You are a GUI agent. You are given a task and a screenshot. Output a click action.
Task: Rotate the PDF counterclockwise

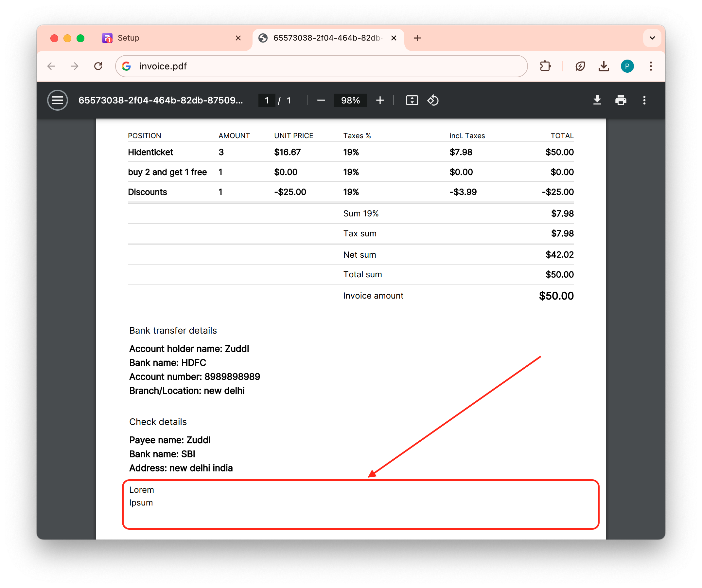[433, 100]
